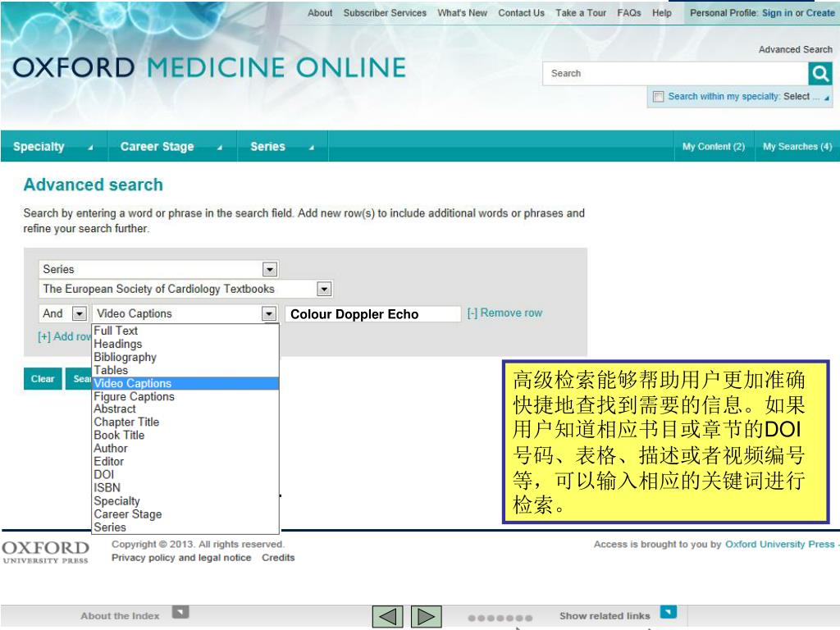
Task: Click the Remove row link
Action: [504, 313]
